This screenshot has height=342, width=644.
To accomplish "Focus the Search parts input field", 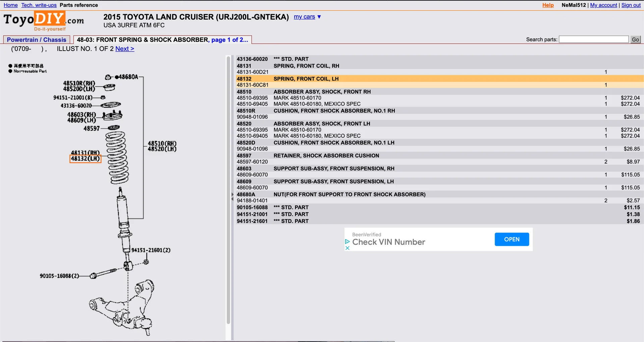I will point(594,39).
